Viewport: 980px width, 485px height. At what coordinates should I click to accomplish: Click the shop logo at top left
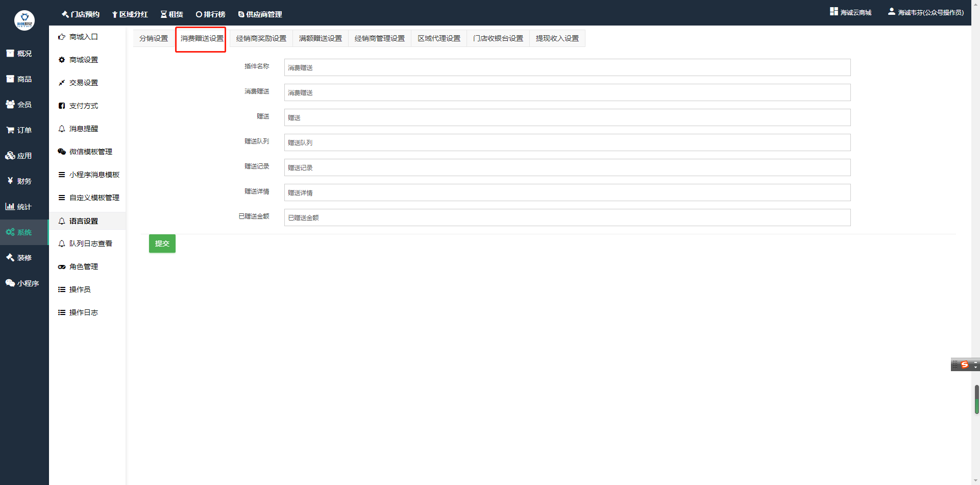click(24, 20)
